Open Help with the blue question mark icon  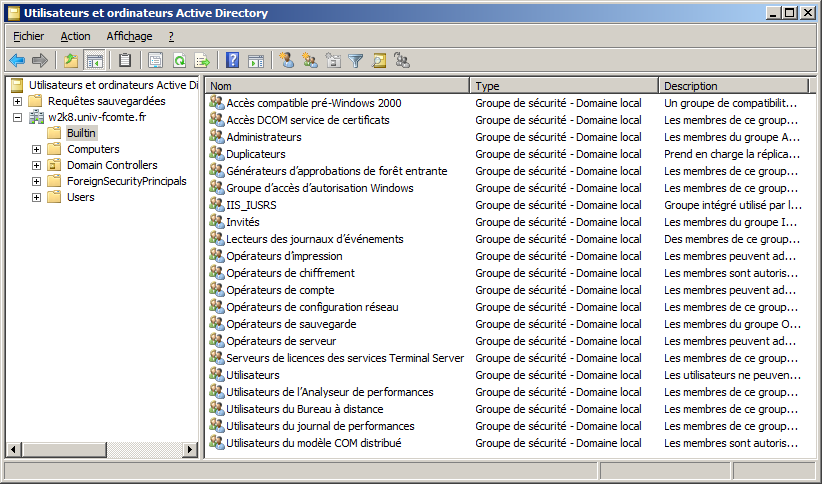tap(232, 61)
